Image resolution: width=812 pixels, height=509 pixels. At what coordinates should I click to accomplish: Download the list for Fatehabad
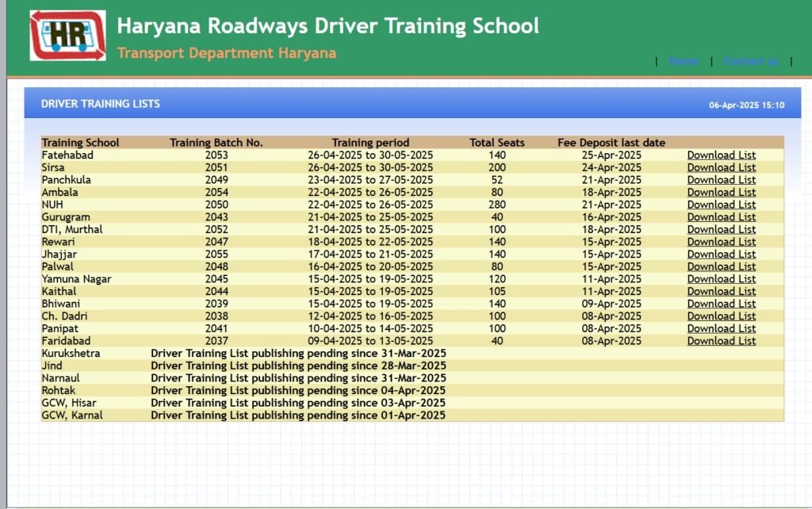722,155
